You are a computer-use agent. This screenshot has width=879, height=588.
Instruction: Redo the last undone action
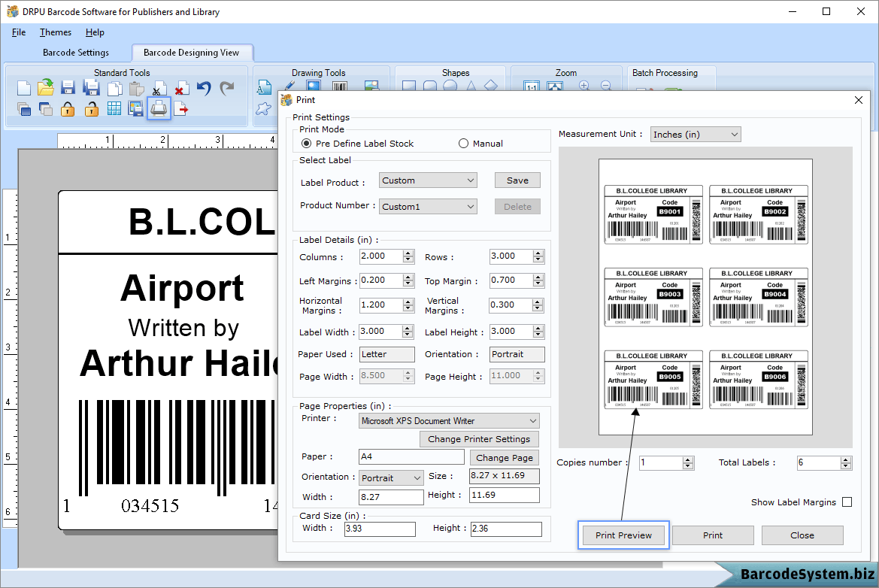(226, 89)
